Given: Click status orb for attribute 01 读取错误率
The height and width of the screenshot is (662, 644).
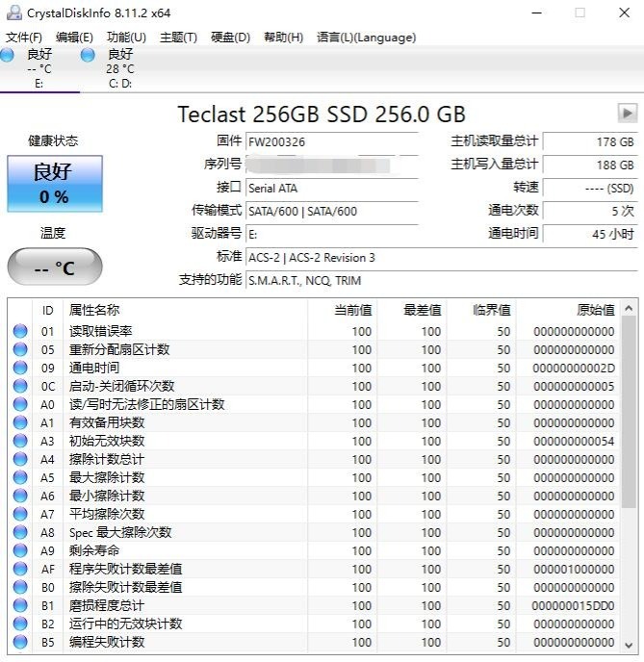Looking at the screenshot, I should pos(20,332).
